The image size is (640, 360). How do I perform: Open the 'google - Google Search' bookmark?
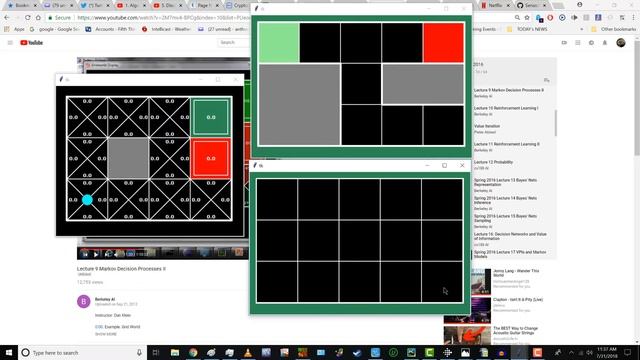pos(55,29)
